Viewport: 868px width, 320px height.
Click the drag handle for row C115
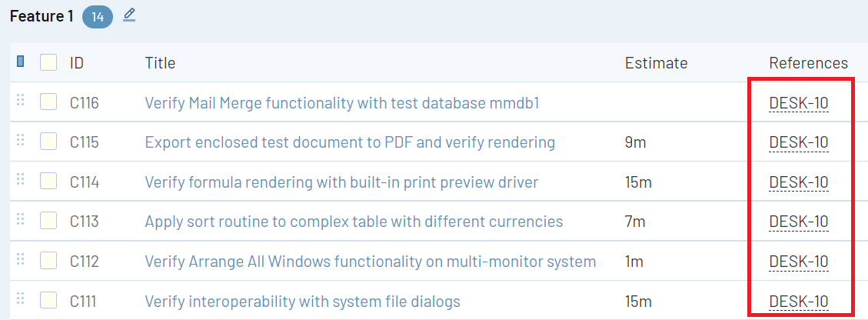pos(21,140)
